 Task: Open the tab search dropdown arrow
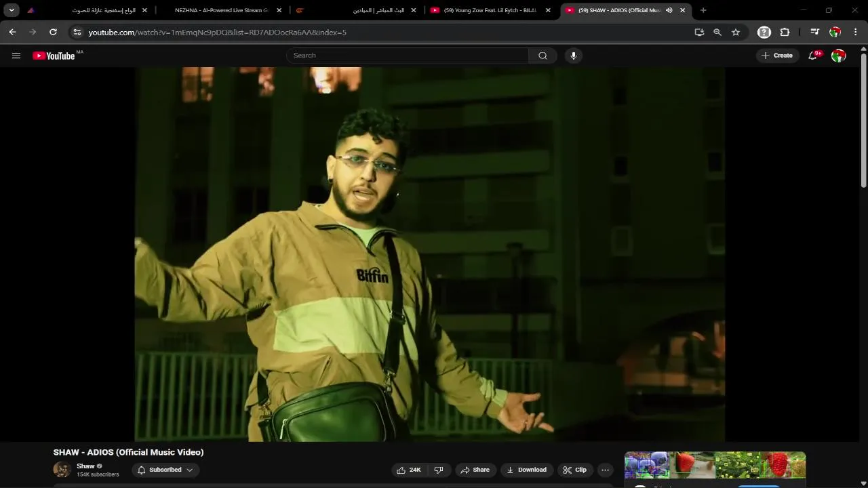point(12,10)
